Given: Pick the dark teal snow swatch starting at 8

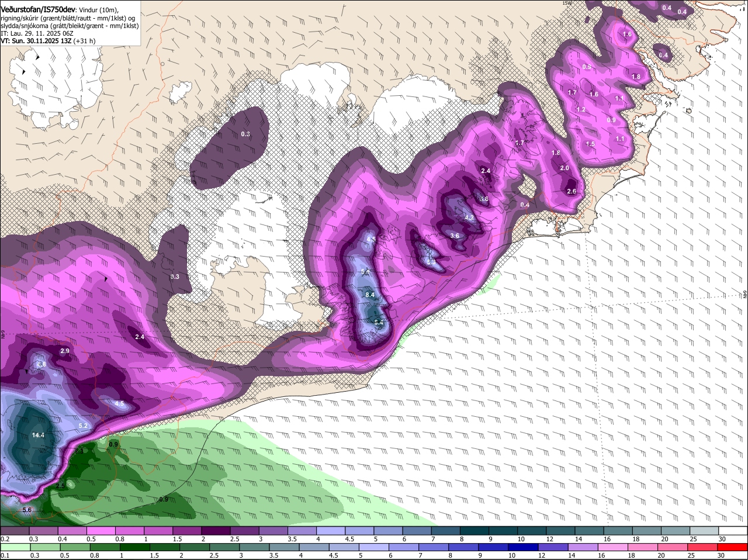Looking at the screenshot, I should pyautogui.click(x=475, y=530).
